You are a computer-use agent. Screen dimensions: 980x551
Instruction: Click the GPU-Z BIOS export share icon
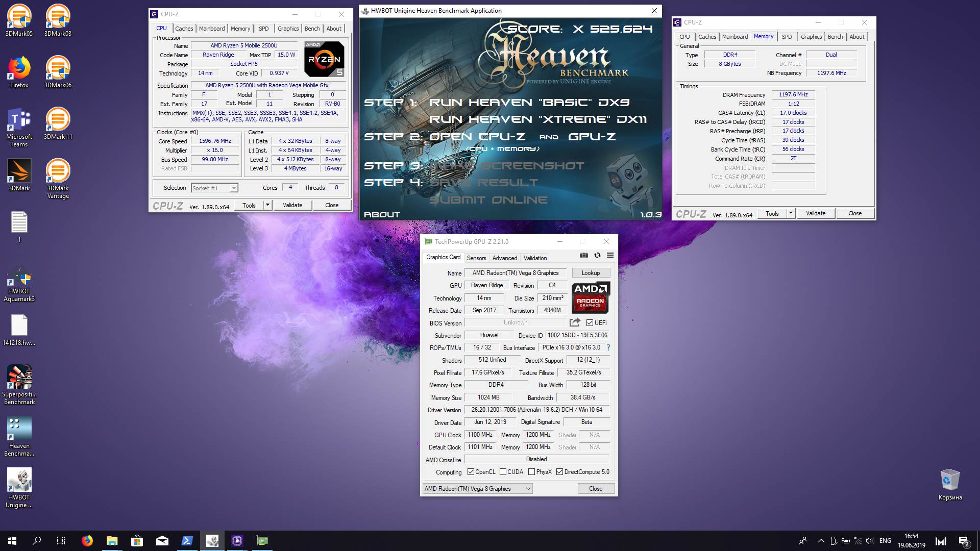tap(575, 322)
